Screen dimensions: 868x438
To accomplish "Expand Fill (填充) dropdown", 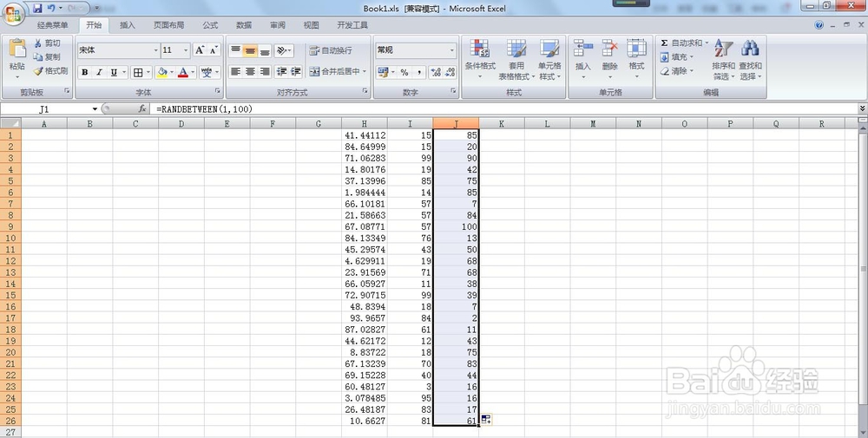I will (x=692, y=57).
